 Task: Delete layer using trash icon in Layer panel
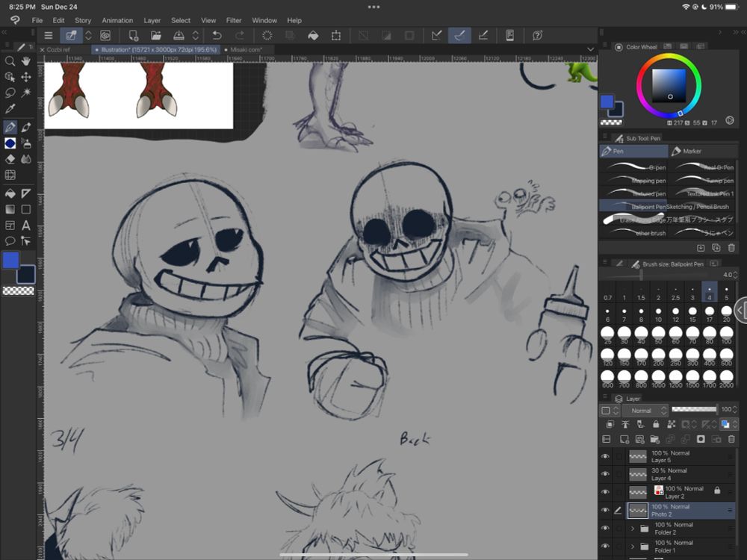pyautogui.click(x=731, y=439)
